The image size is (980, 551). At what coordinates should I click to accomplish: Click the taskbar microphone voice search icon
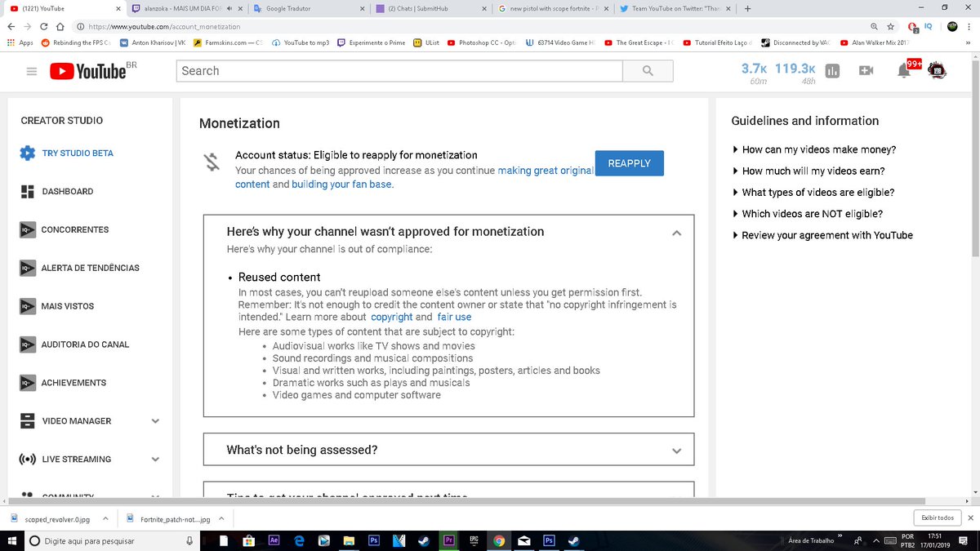189,540
